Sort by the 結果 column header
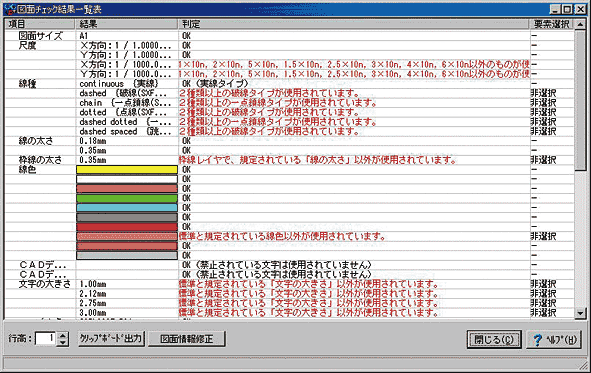 coord(127,24)
